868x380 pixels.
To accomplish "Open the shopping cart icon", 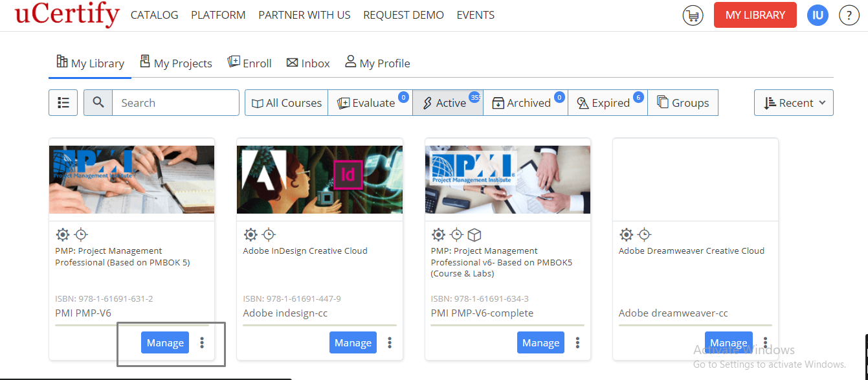I will coord(693,16).
